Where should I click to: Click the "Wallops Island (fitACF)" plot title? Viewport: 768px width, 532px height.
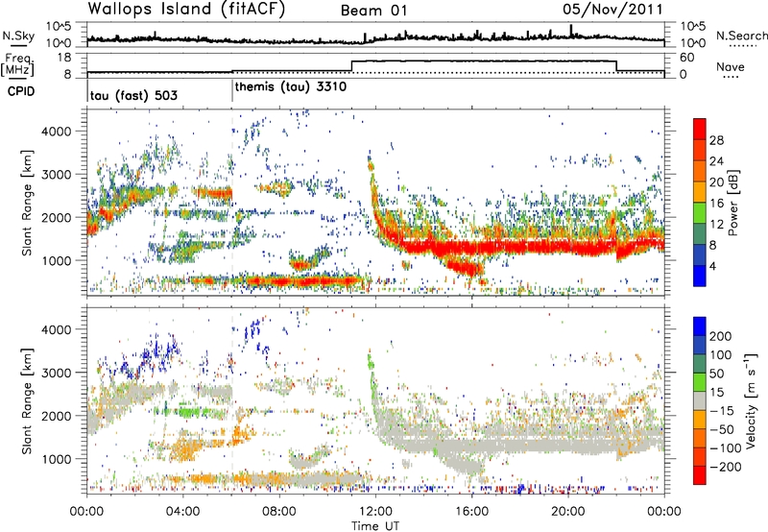coord(186,9)
